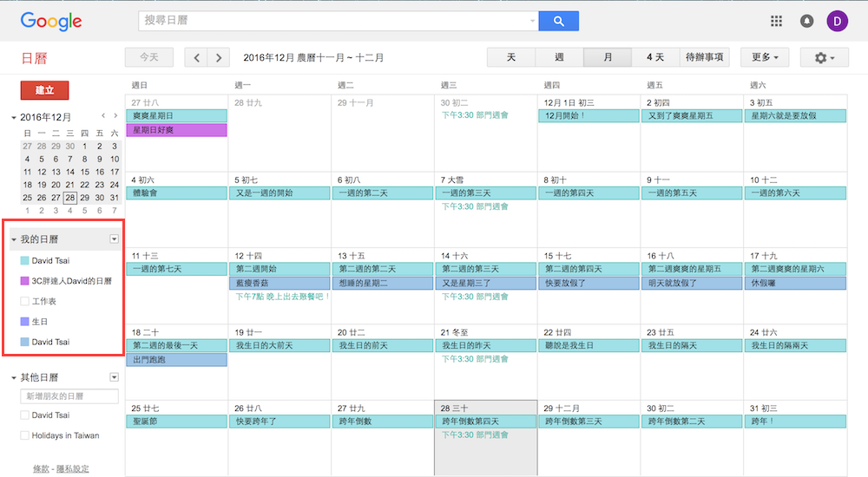The width and height of the screenshot is (868, 477).
Task: Go to previous month using main toolbar arrow
Action: (x=197, y=57)
